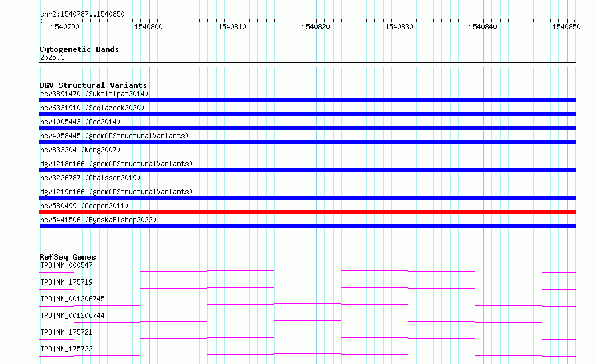Click ruler position 1540850

click(566, 27)
